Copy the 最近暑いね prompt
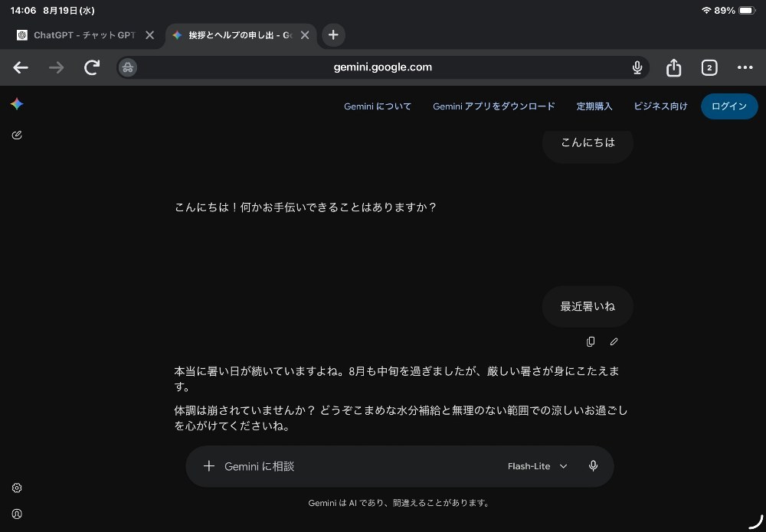Viewport: 766px width, 532px height. click(x=591, y=341)
